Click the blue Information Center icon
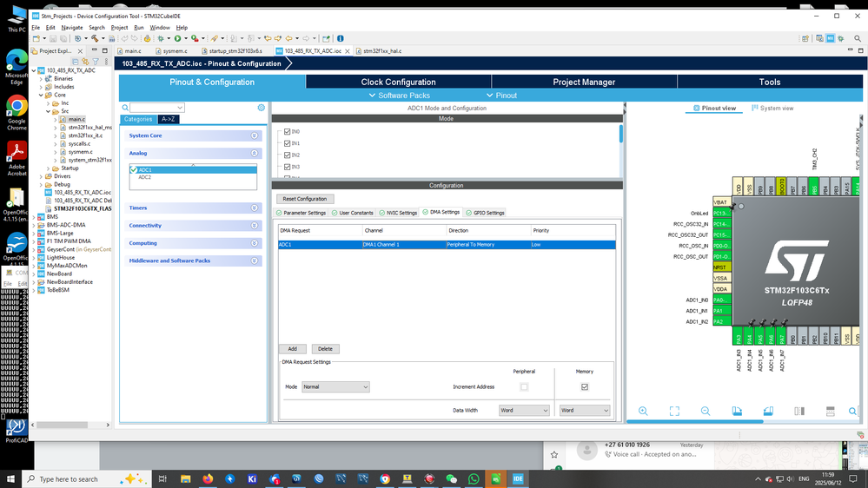This screenshot has height=488, width=868. tap(341, 39)
